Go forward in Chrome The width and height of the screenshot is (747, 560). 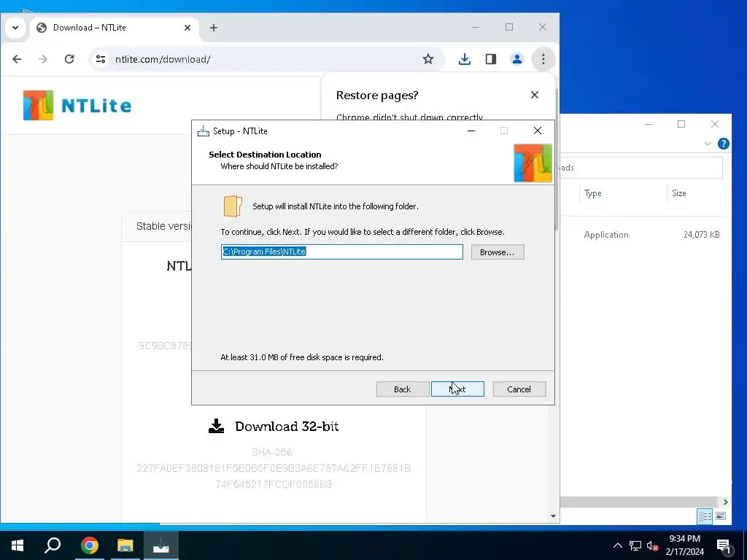43,59
